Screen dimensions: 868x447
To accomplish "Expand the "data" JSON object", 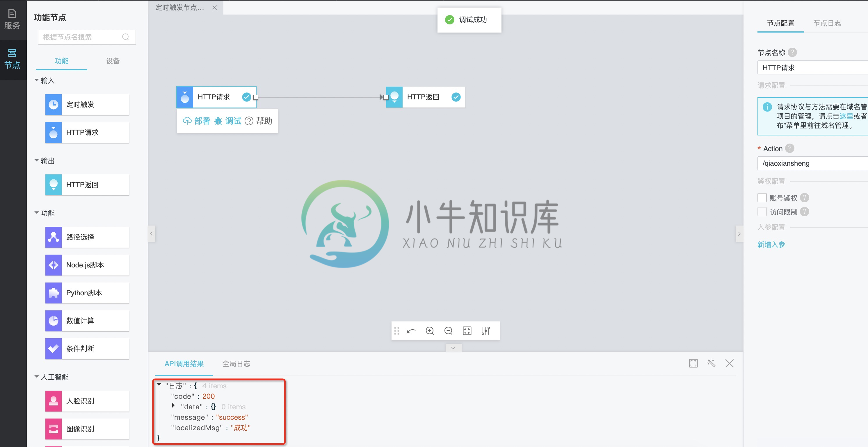I will coord(173,406).
